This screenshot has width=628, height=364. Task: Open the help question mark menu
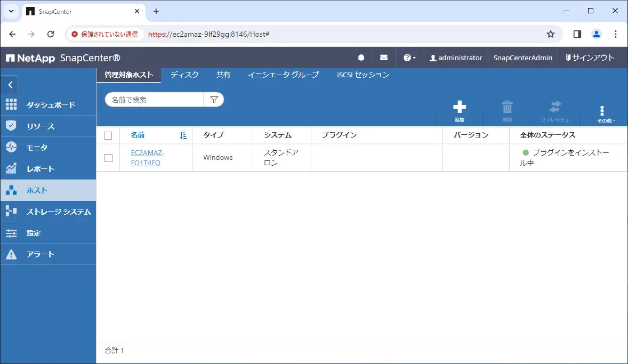[409, 58]
